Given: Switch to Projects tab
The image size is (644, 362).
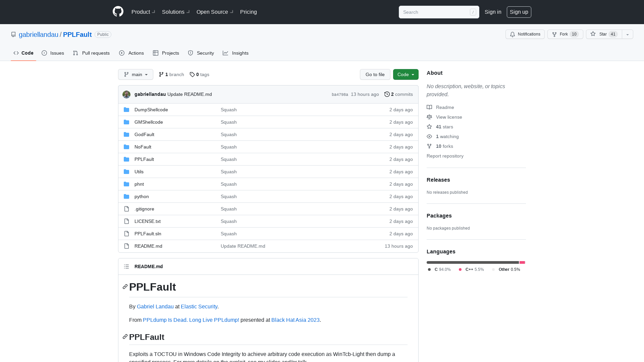Looking at the screenshot, I should tap(166, 53).
